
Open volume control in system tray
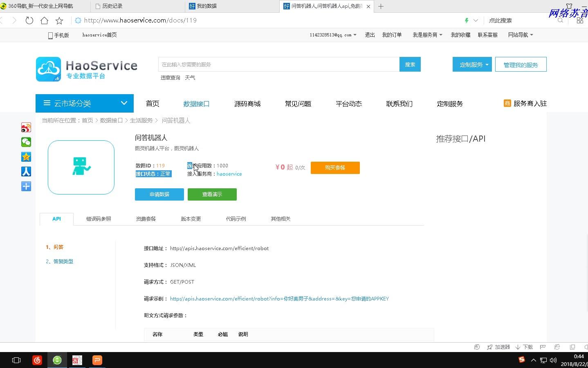pyautogui.click(x=553, y=360)
